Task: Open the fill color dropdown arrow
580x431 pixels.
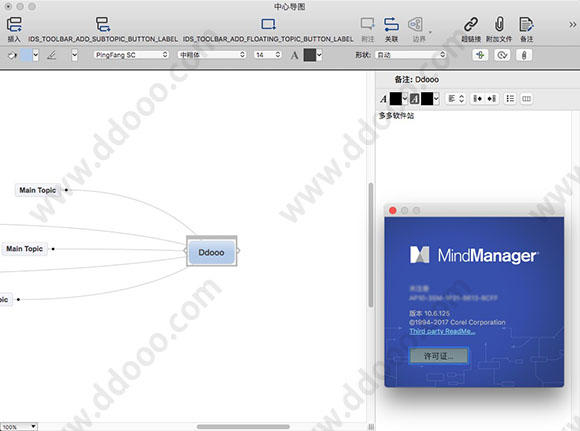Action: coord(36,55)
